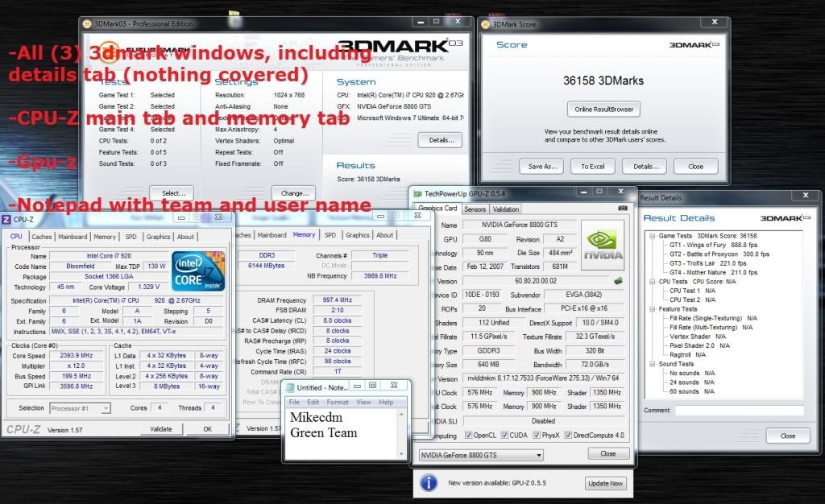Open the Notepad File menu
This screenshot has height=504, width=825.
294,403
